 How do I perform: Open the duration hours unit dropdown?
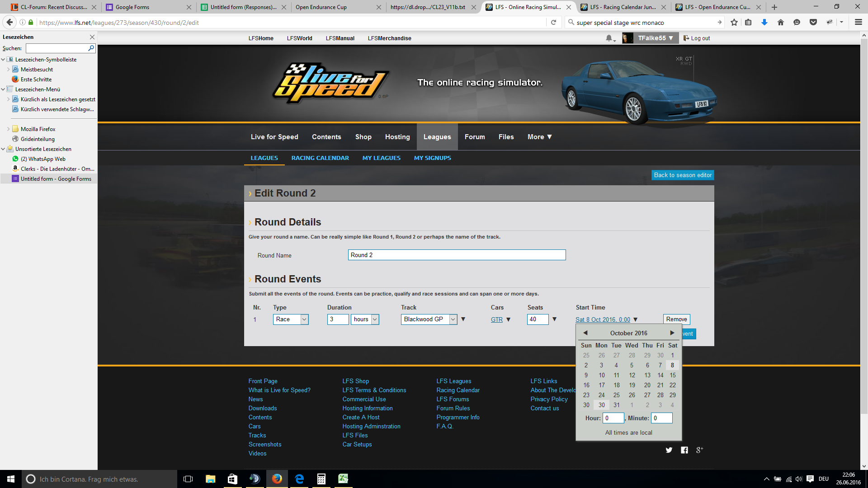(x=365, y=319)
